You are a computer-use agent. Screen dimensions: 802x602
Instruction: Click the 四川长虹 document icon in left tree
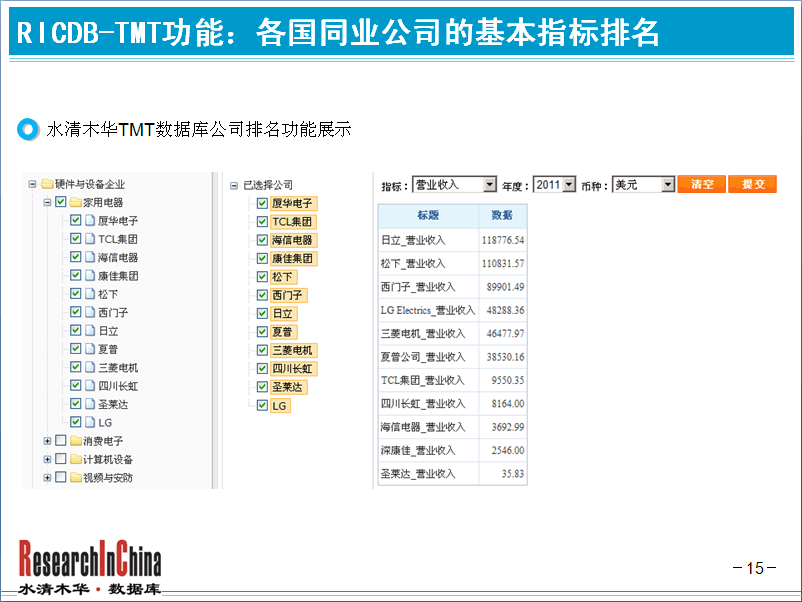(90, 386)
